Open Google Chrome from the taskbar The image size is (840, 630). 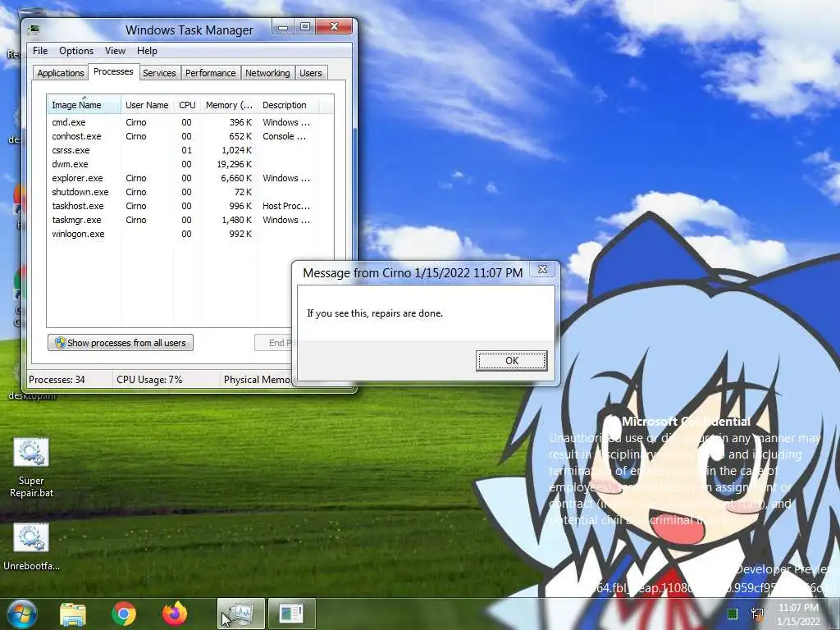pyautogui.click(x=124, y=614)
